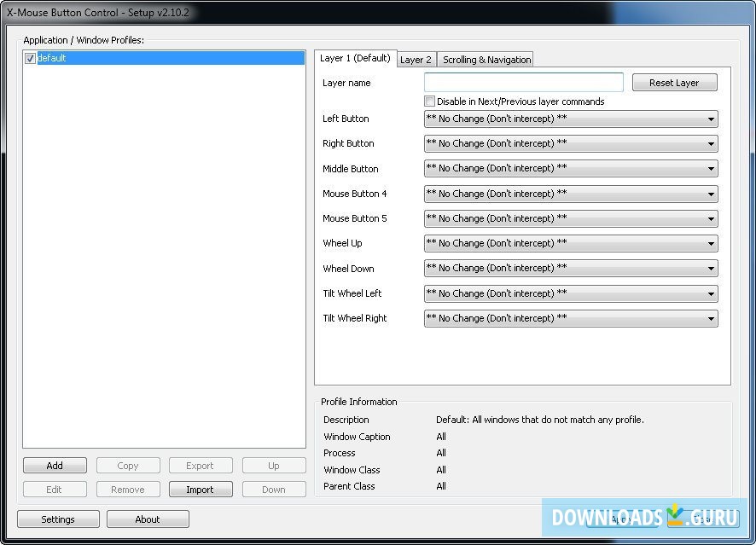The width and height of the screenshot is (756, 545).
Task: Open the Wheel Up action dropdown
Action: pyautogui.click(x=571, y=243)
